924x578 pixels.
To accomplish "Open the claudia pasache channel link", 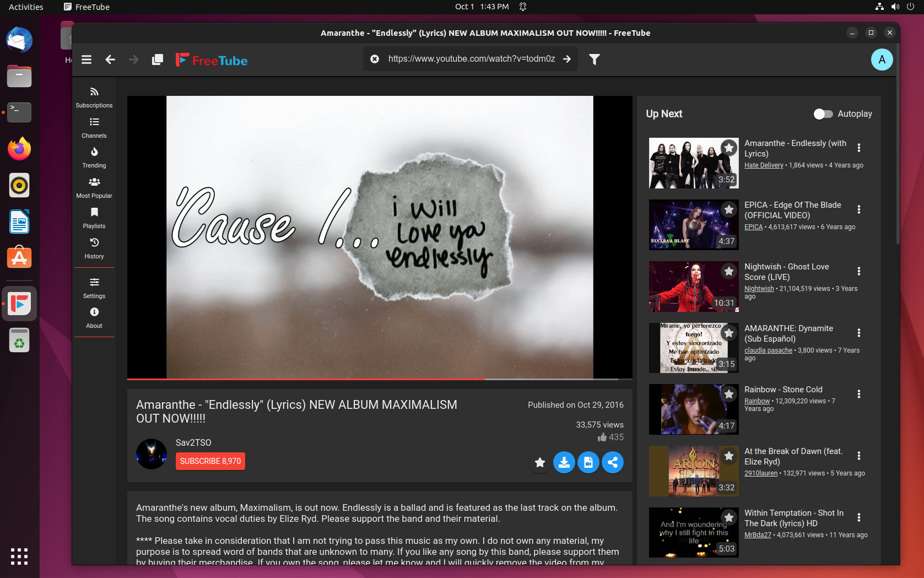I will [768, 350].
